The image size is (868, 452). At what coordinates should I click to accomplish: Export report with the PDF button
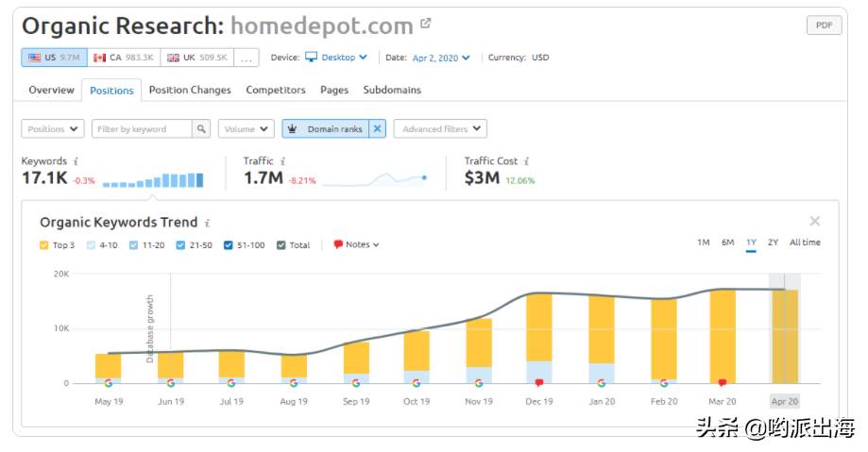tap(824, 25)
